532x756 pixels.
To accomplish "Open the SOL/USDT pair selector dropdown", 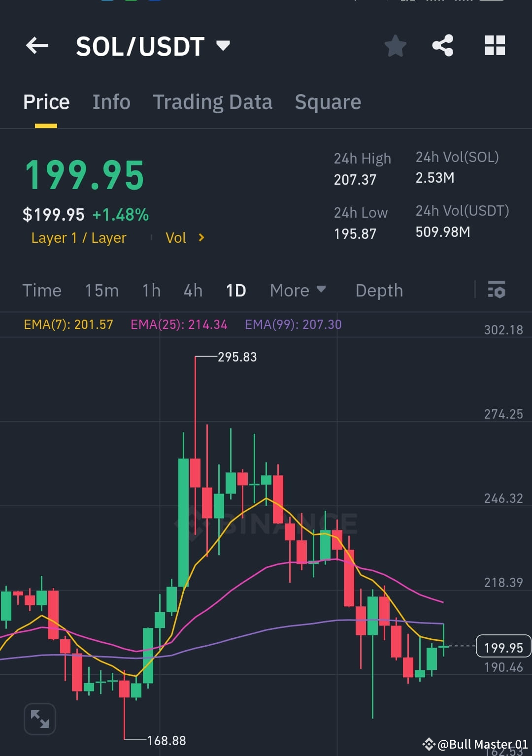I will 223,45.
